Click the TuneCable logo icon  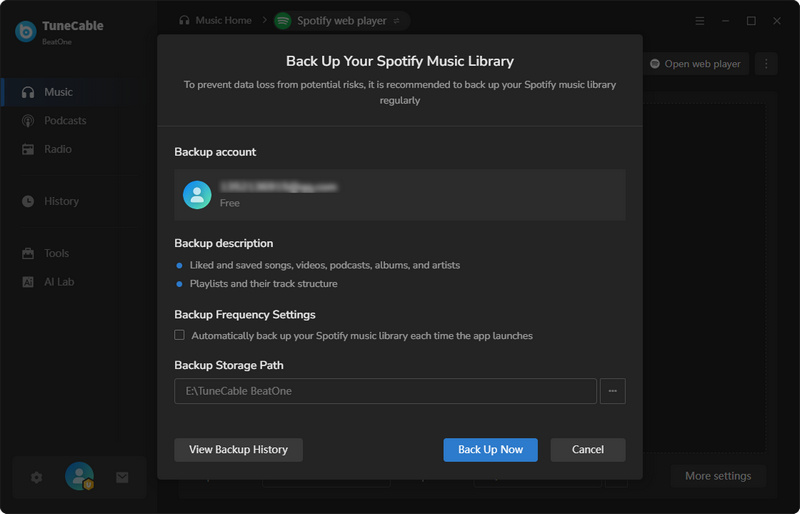coord(26,32)
